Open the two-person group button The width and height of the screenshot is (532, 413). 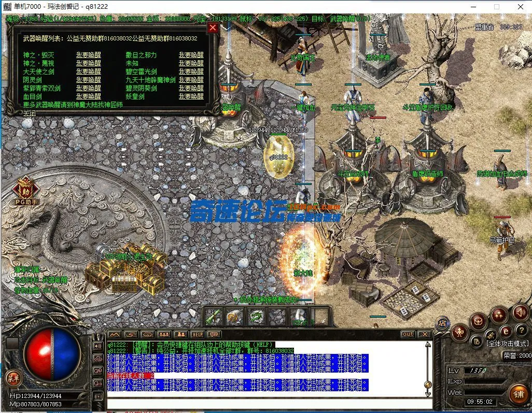tap(181, 334)
